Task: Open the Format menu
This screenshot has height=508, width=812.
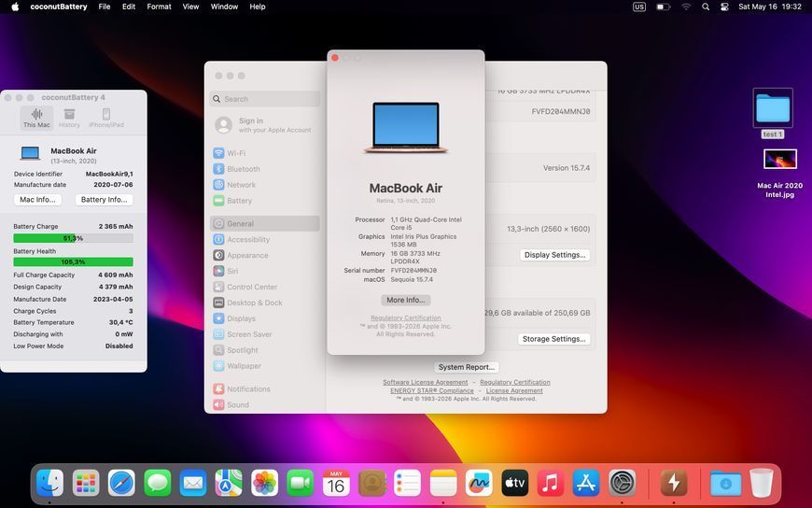Action: coord(159,7)
